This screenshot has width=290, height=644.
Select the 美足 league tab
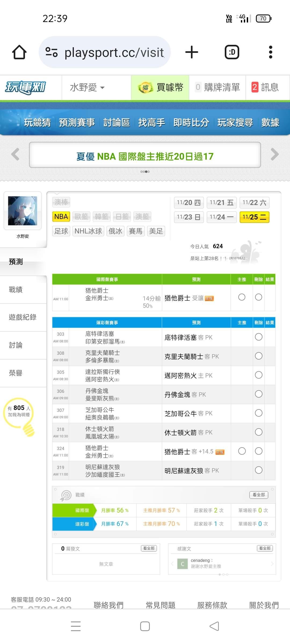coord(156,231)
